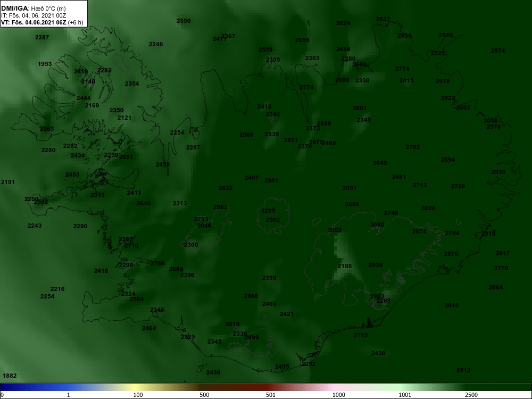
Task: Click the map value 2866
Action: pos(251,296)
